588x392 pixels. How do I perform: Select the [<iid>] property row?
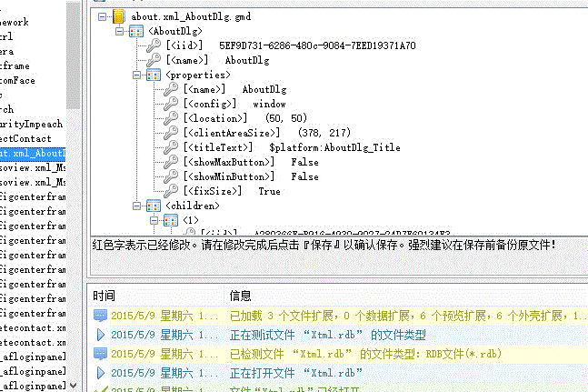tap(291, 45)
